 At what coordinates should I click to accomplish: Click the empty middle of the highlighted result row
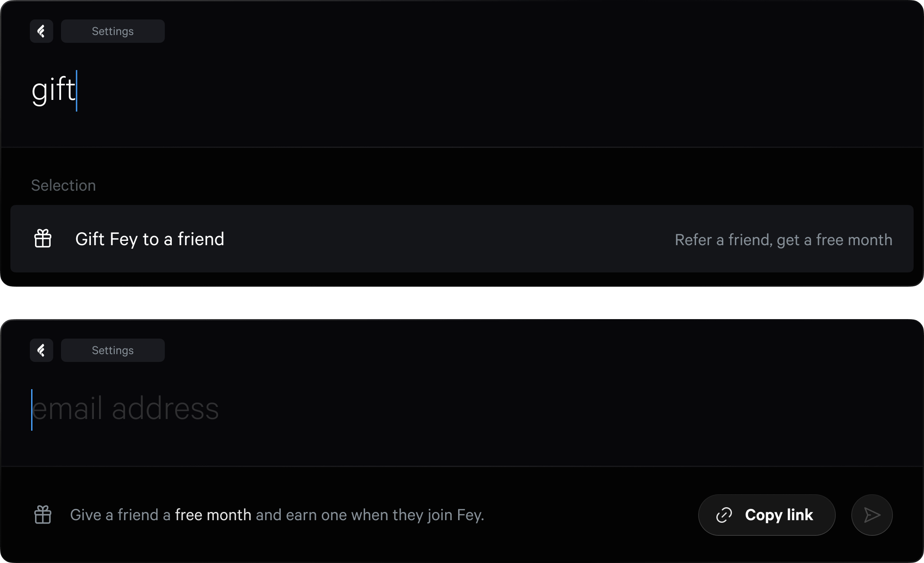pos(450,239)
